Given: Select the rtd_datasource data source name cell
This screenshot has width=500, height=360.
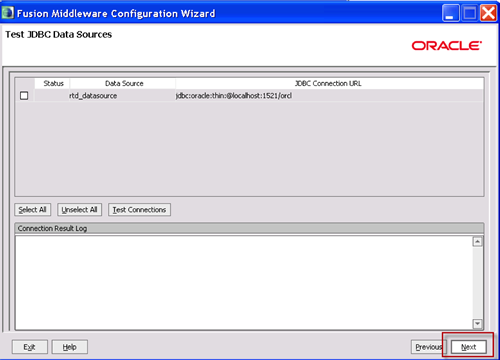Looking at the screenshot, I should [122, 96].
